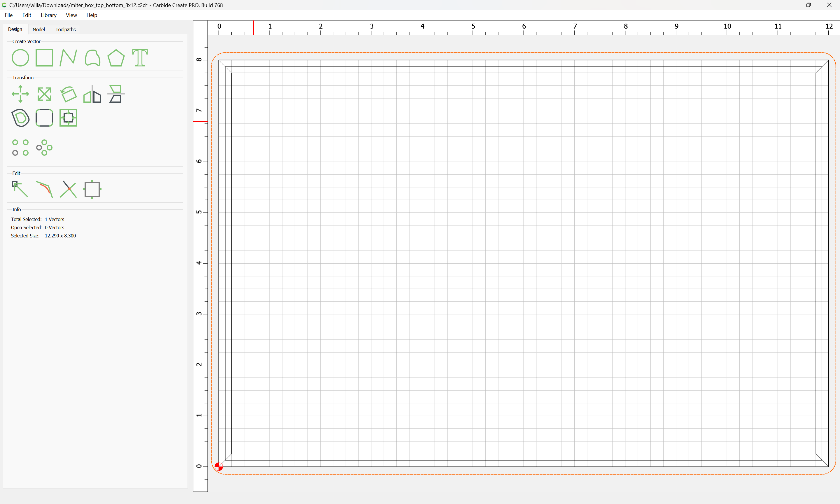The image size is (840, 504).
Task: Click the '12.290 x 8.300' size text
Action: [x=60, y=236]
